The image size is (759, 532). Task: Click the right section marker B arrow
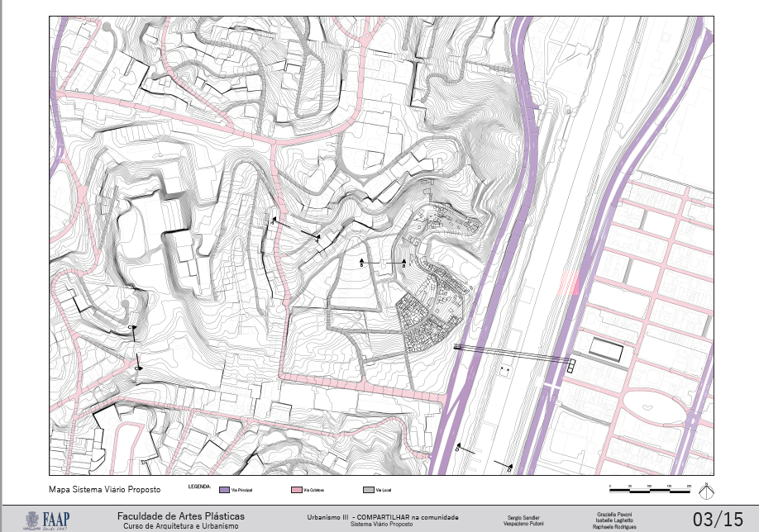point(403,262)
